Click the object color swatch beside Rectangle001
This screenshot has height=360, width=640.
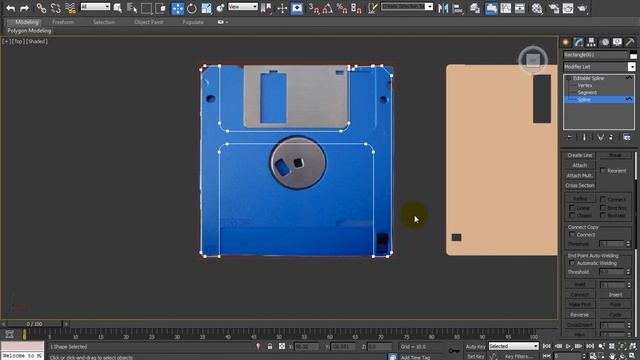pyautogui.click(x=633, y=55)
